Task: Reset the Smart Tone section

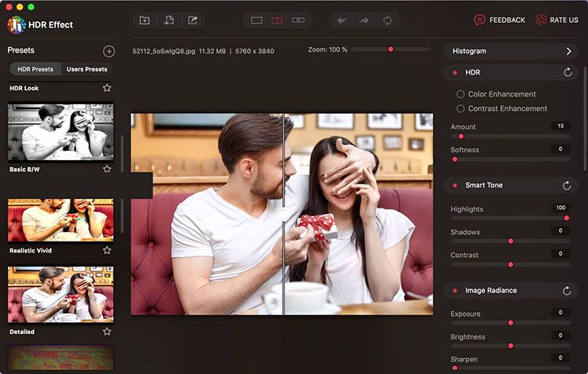Action: tap(567, 185)
